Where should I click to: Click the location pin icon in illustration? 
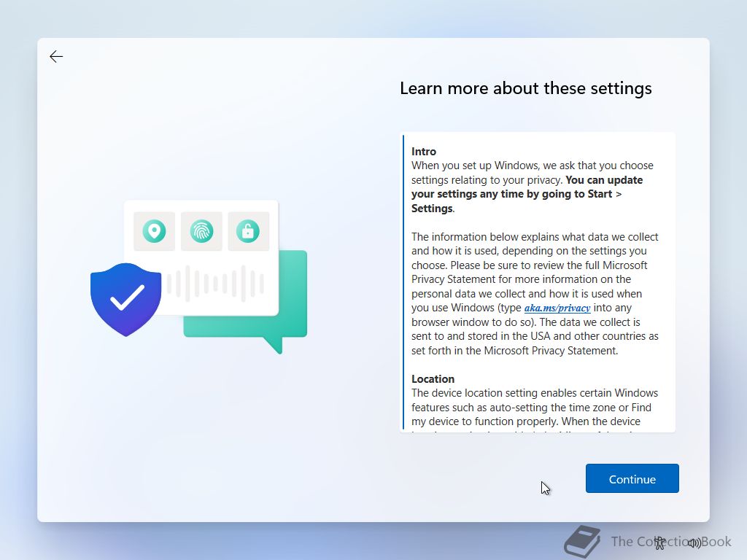tap(154, 231)
